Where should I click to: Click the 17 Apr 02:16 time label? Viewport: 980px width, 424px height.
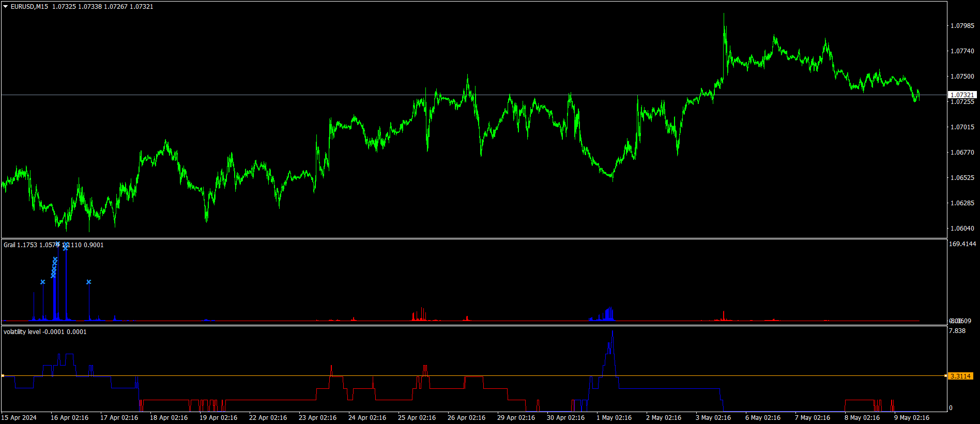click(119, 418)
